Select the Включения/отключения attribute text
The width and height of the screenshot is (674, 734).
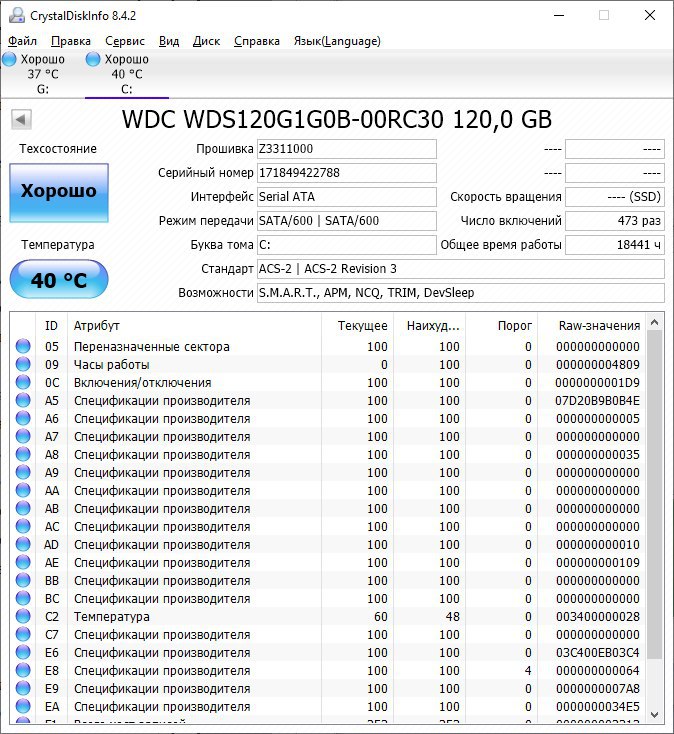[x=142, y=383]
